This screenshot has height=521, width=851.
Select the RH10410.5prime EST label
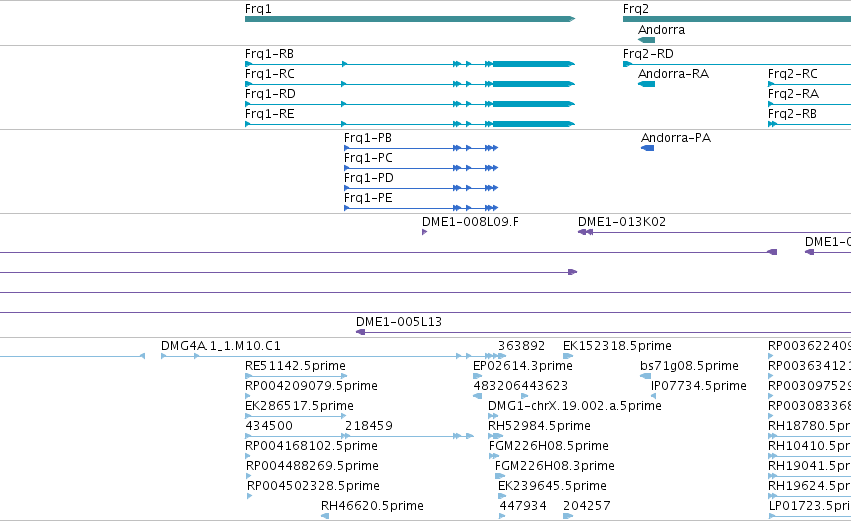(x=809, y=446)
